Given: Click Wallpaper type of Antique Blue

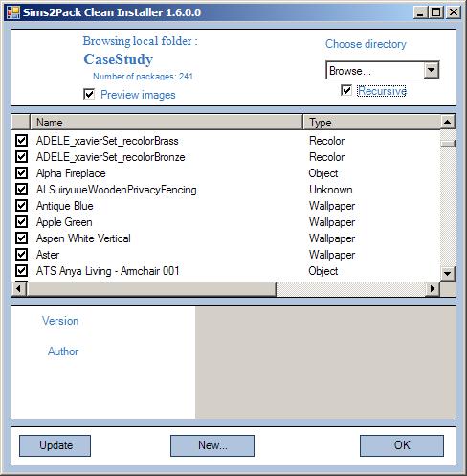Looking at the screenshot, I should pyautogui.click(x=332, y=206).
